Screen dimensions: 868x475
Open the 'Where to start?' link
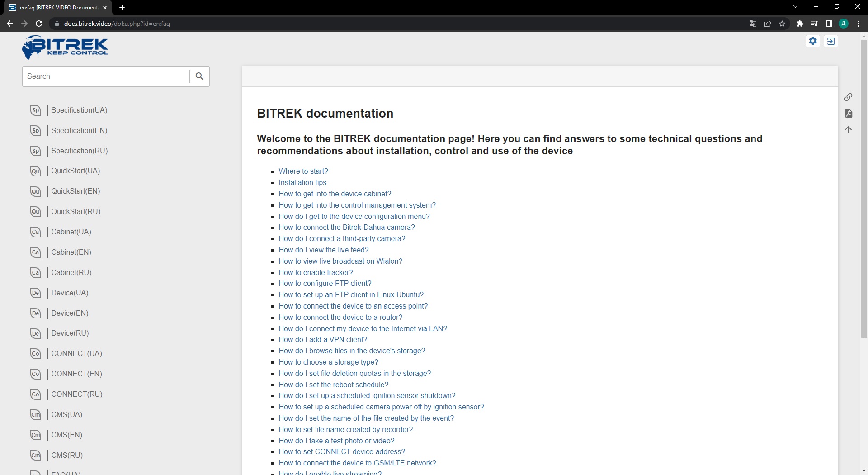pyautogui.click(x=303, y=171)
